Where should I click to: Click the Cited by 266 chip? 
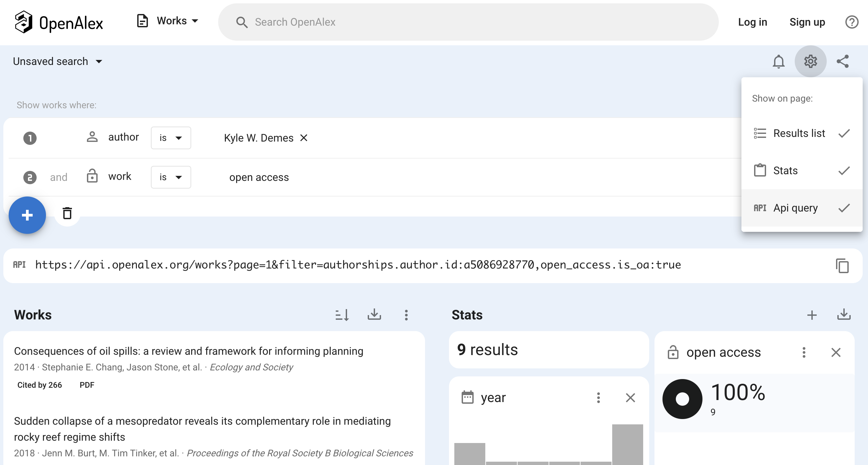tap(39, 385)
